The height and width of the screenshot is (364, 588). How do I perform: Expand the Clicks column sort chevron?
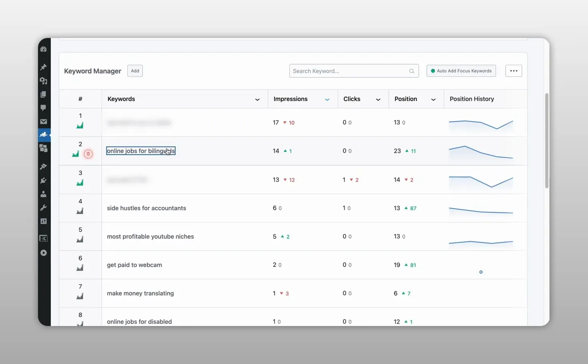(x=378, y=100)
